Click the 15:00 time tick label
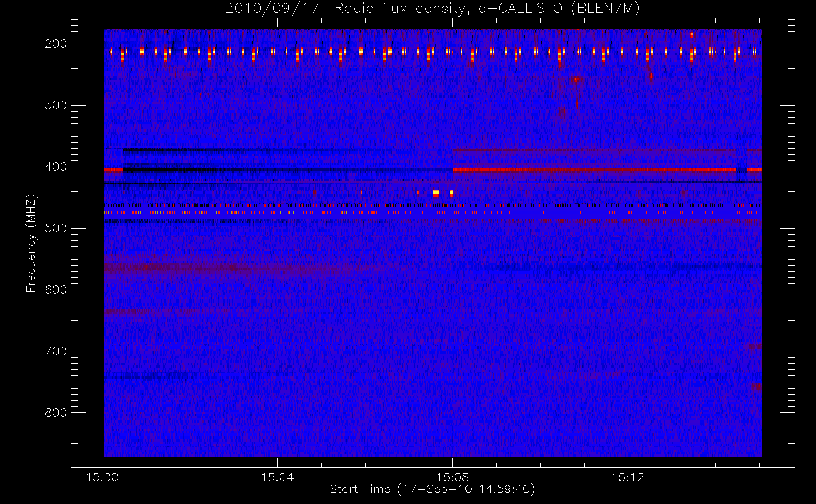Viewport: 816px width, 504px height. click(102, 477)
